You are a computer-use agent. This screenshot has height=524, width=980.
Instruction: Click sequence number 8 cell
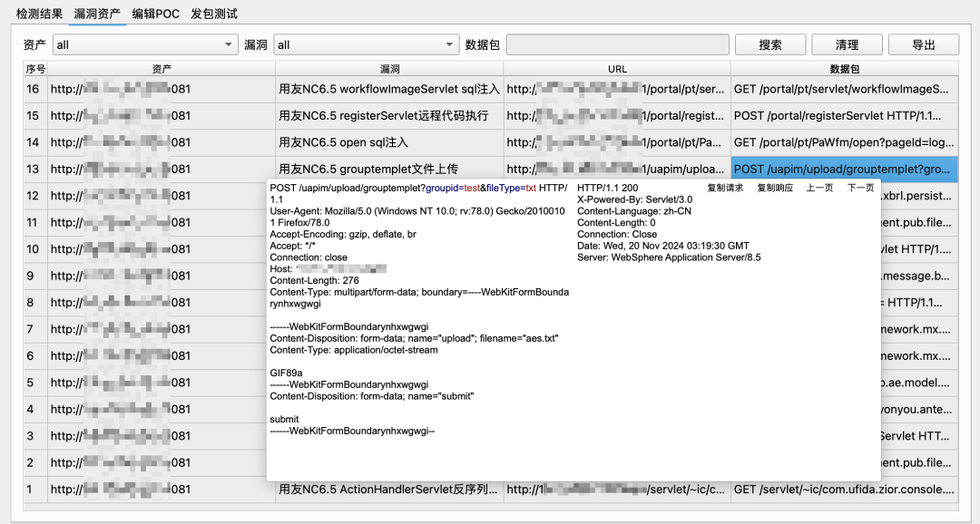coord(35,303)
